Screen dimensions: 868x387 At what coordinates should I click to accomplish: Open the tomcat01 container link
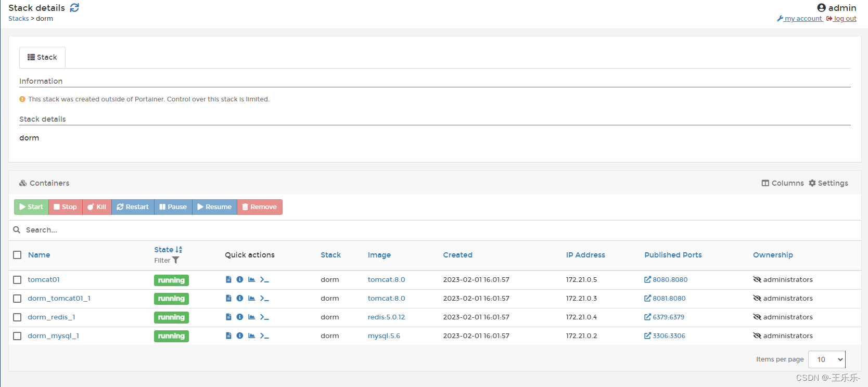(x=44, y=280)
